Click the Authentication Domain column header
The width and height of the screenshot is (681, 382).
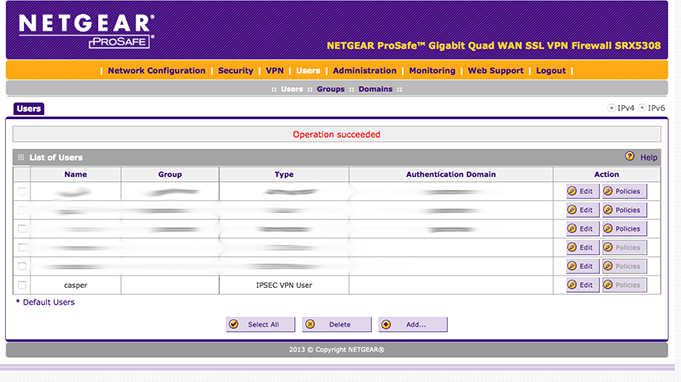[x=451, y=174]
